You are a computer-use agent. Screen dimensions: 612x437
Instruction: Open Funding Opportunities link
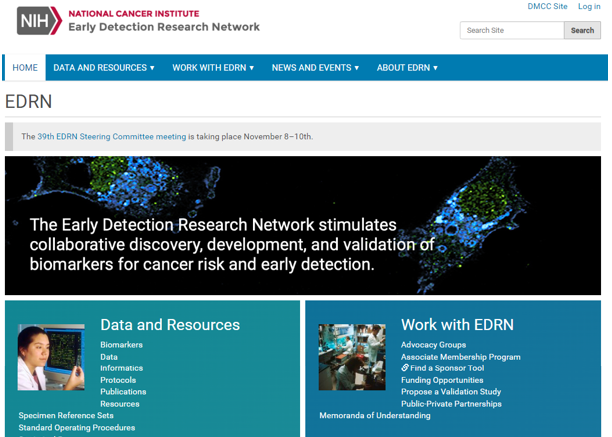pos(442,380)
